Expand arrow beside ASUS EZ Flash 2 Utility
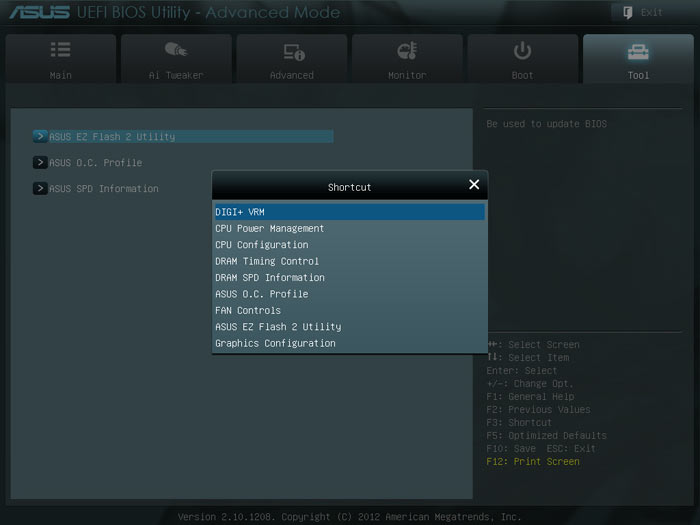 pyautogui.click(x=40, y=136)
